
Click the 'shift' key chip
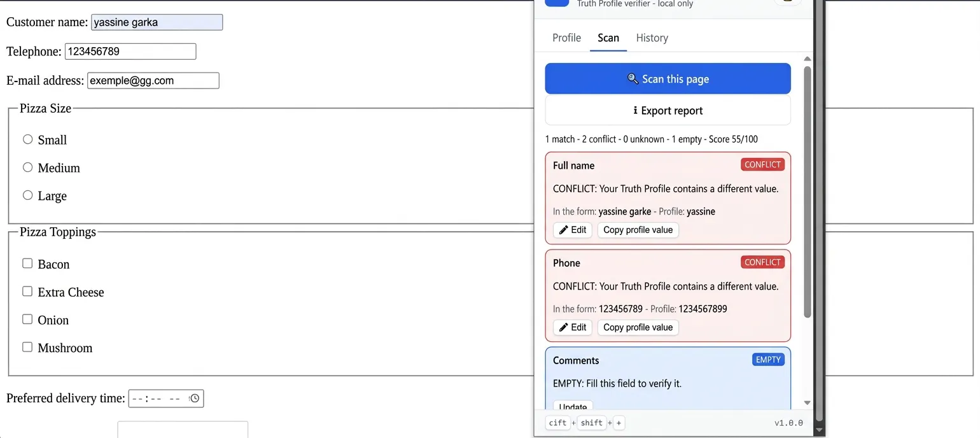click(592, 423)
